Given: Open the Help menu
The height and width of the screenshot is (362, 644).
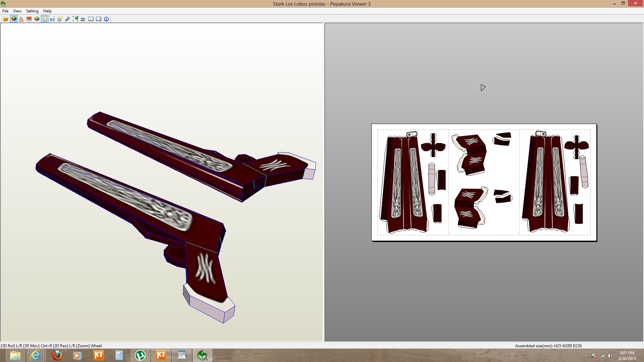Looking at the screenshot, I should 48,11.
